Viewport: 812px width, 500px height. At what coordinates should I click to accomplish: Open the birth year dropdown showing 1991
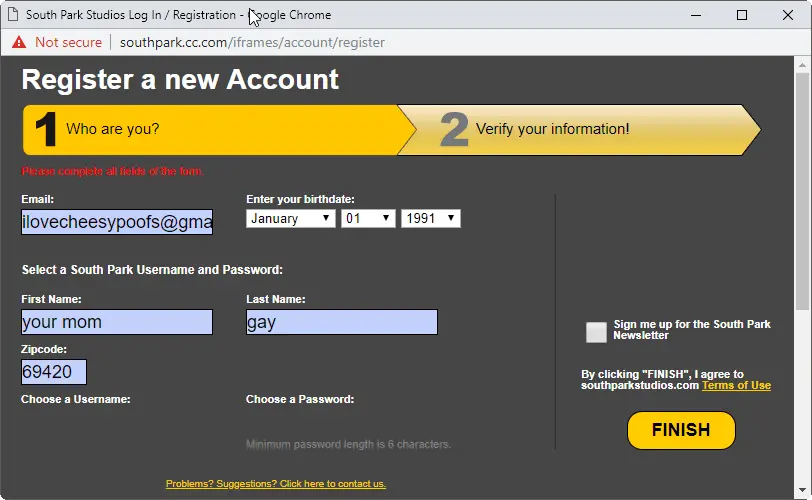tap(430, 218)
